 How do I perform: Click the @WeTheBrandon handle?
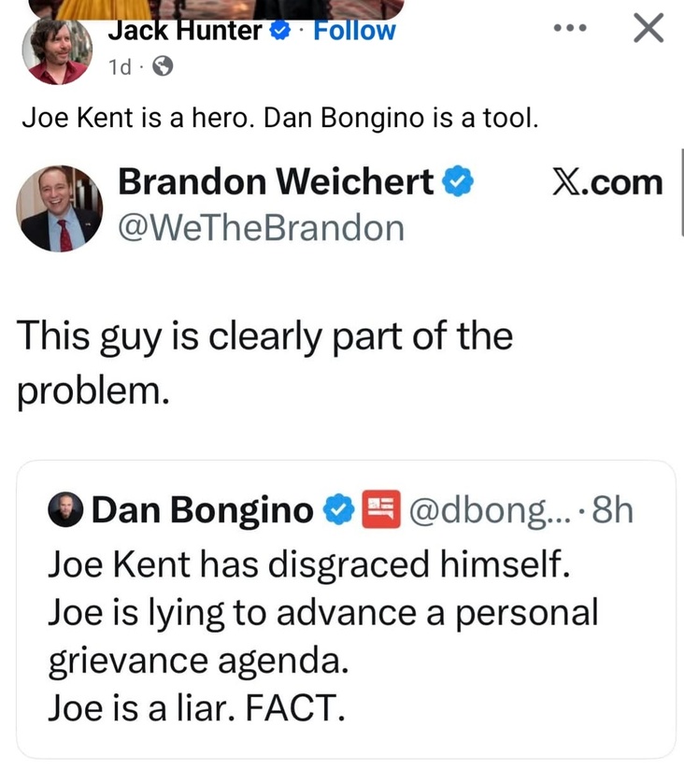tap(261, 227)
